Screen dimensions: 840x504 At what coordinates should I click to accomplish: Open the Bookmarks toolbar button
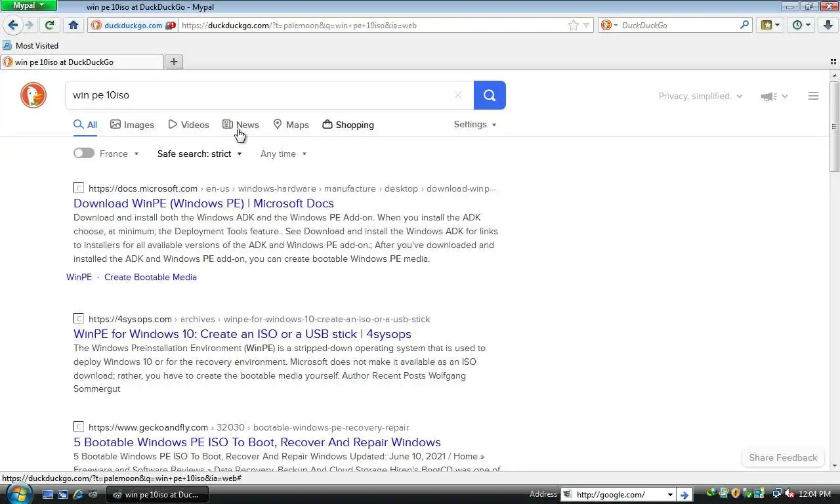[x=770, y=25]
